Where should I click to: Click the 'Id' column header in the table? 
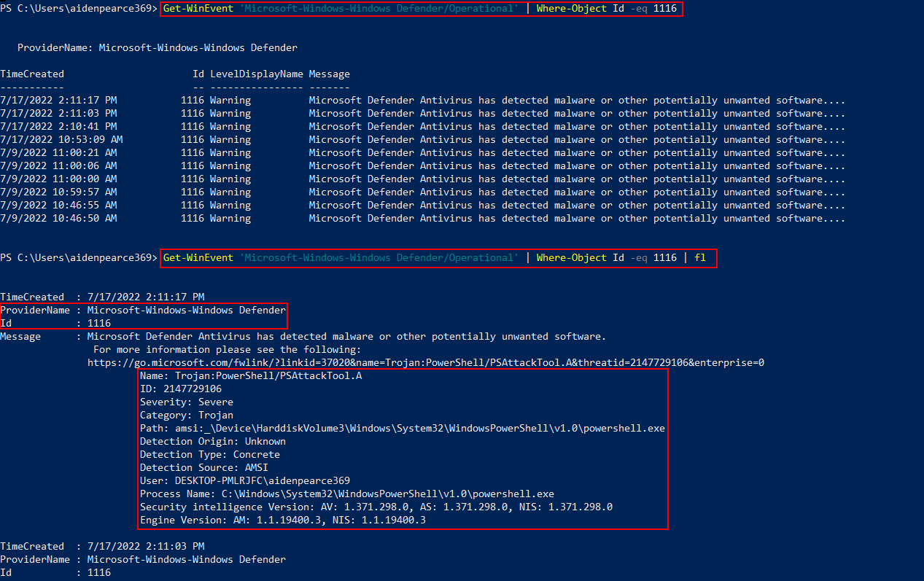(x=198, y=74)
